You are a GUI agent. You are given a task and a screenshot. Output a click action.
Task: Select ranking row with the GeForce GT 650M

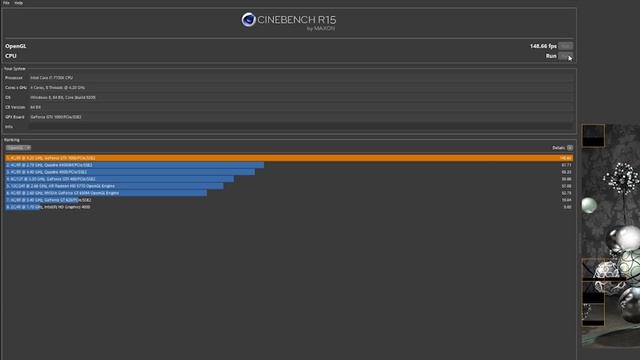coord(106,193)
